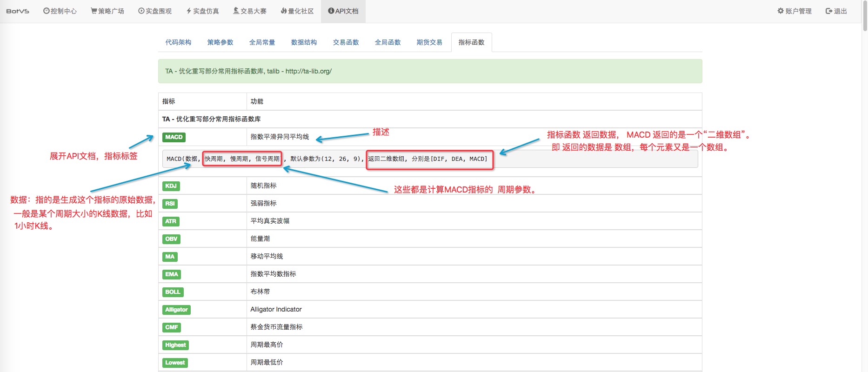Image resolution: width=868 pixels, height=372 pixels.
Task: Click the MACD indicator badge
Action: pyautogui.click(x=174, y=137)
